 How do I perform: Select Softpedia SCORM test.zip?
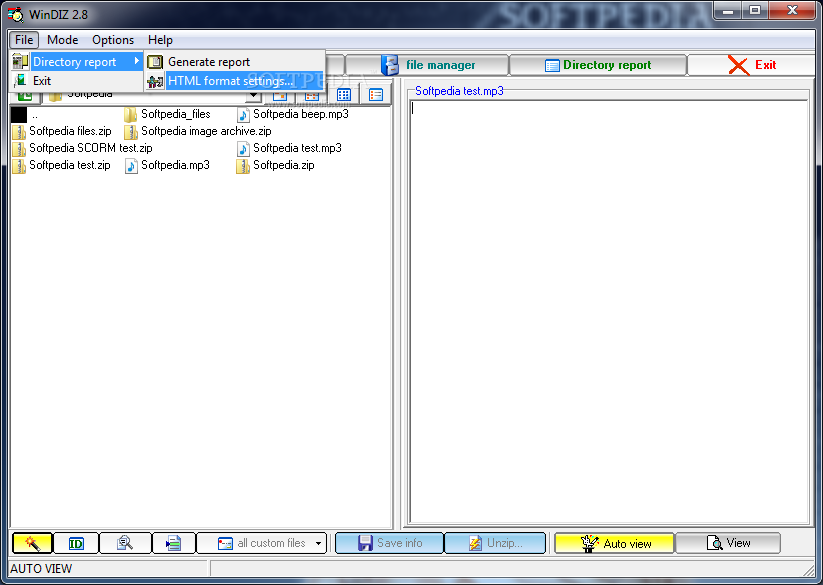(x=82, y=148)
